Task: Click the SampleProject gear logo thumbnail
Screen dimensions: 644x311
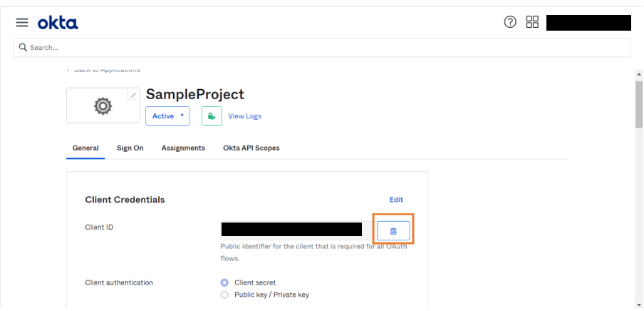Action: coord(103,106)
